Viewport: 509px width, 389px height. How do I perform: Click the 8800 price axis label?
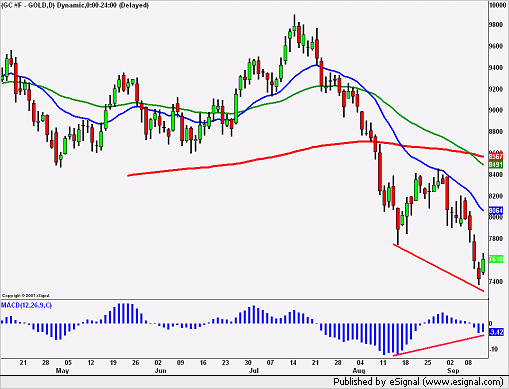pyautogui.click(x=496, y=132)
